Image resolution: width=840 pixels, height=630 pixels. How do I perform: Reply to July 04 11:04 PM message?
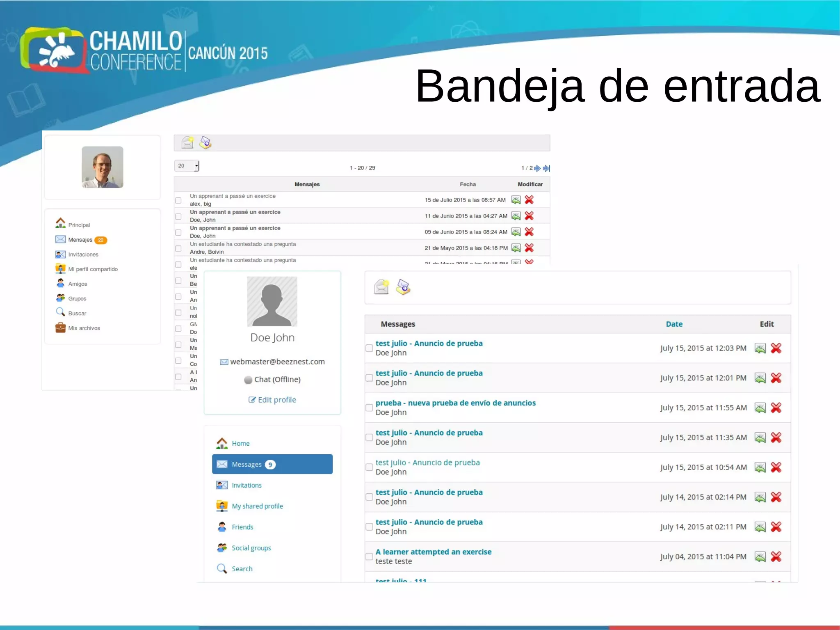[x=760, y=557]
